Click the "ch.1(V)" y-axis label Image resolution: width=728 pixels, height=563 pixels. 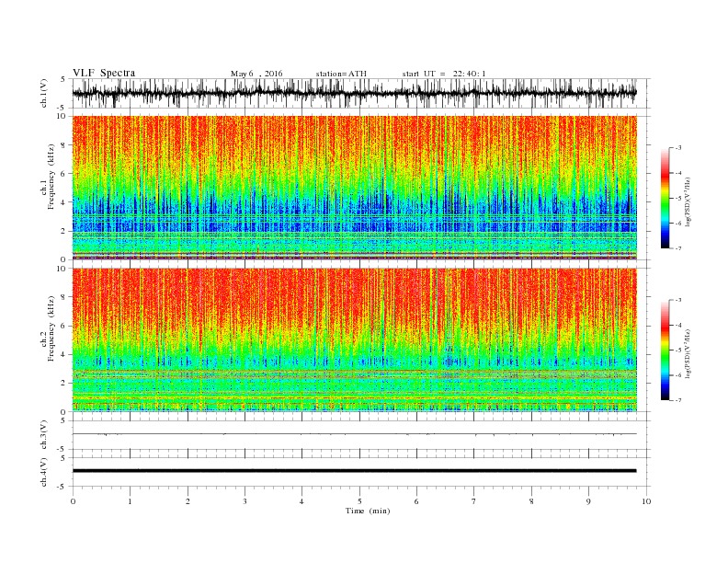coord(44,93)
